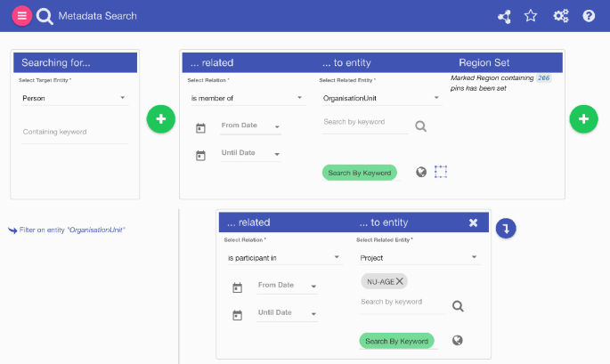Viewport: 610px width, 364px height.
Task: Expand the lower From Date dropdown
Action: pos(287,286)
